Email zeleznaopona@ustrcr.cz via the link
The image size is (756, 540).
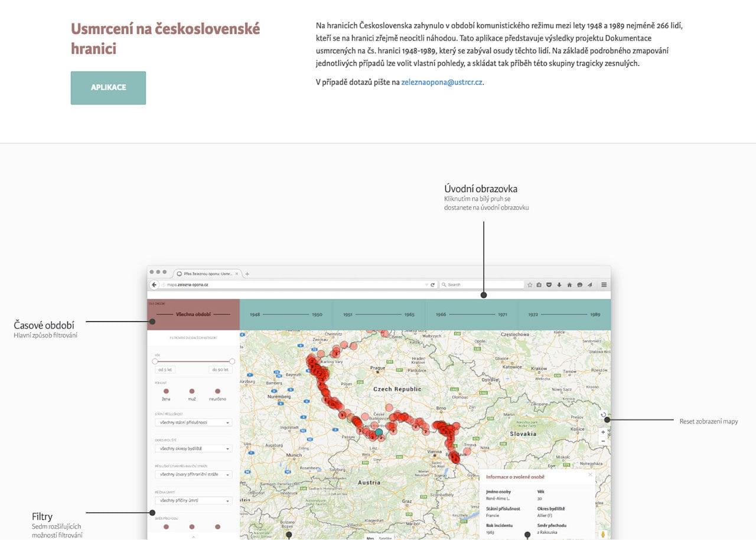[x=442, y=82]
